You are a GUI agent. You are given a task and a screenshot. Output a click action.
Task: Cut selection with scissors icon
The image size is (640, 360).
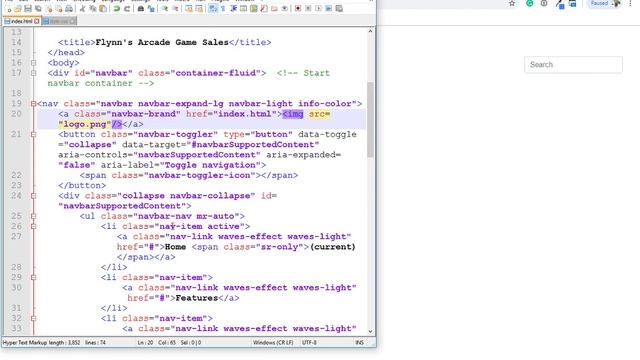pos(82,9)
